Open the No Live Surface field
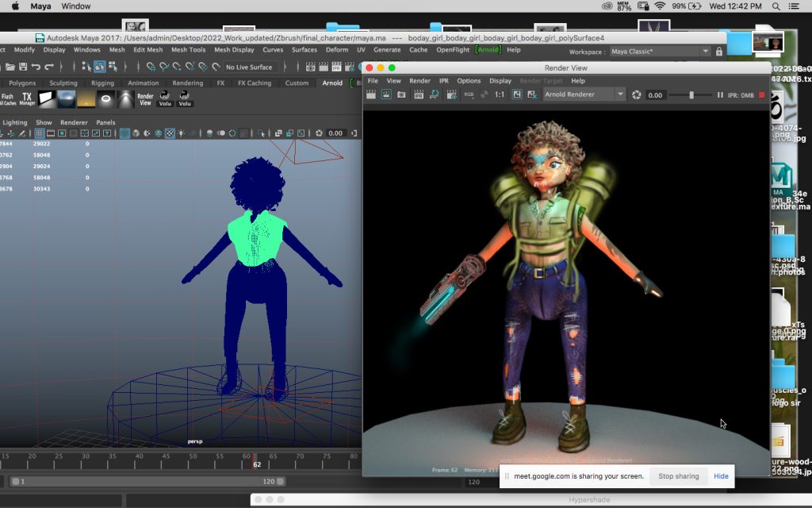Viewport: 812px width, 508px height. (x=249, y=67)
